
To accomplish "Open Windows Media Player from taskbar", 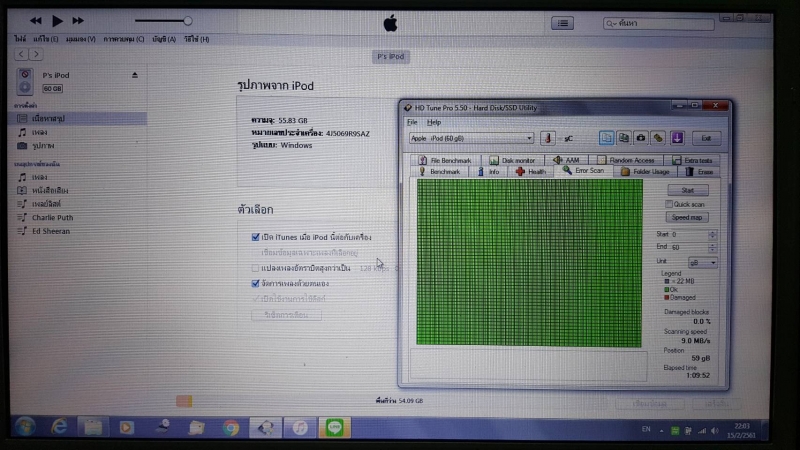I will [127, 428].
